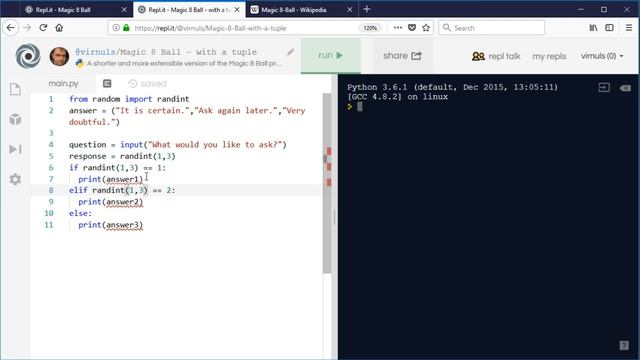Click the code formatter icon beside main.py
The image size is (640, 360).
click(107, 84)
